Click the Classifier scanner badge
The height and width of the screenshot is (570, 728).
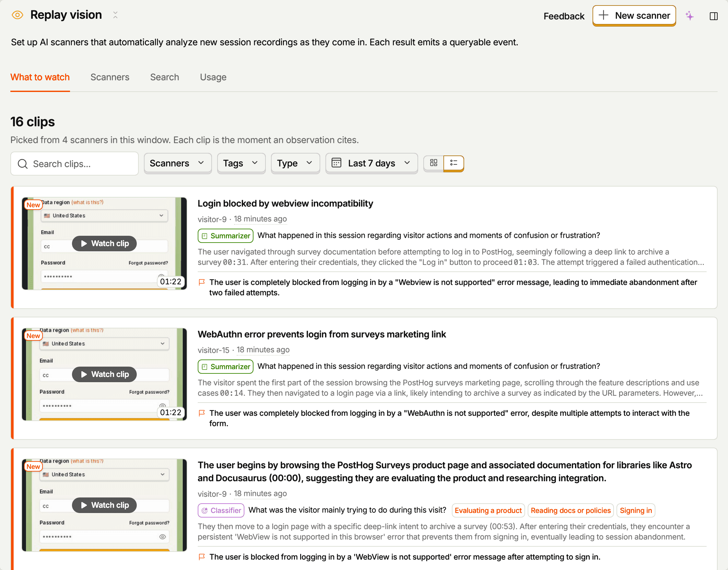[x=221, y=510]
